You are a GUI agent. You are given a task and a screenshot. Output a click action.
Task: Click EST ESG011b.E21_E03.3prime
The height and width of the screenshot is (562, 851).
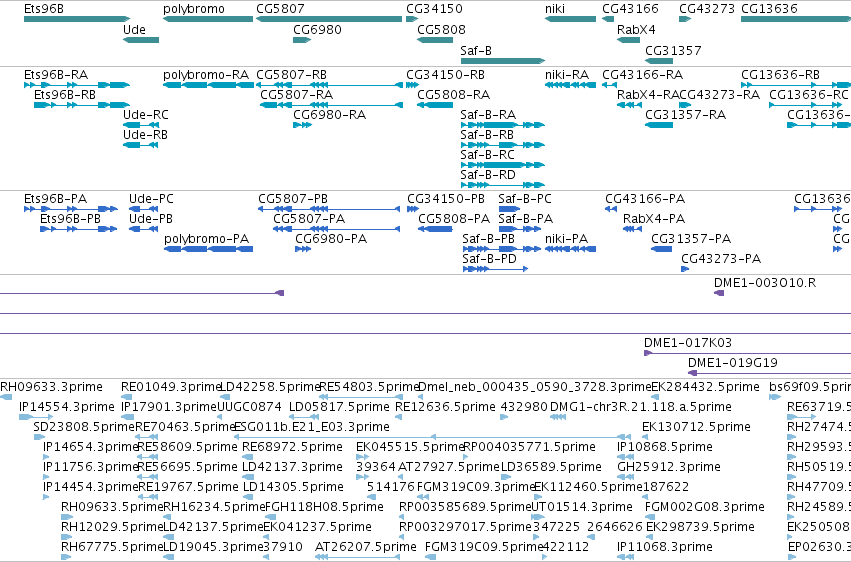[433, 437]
